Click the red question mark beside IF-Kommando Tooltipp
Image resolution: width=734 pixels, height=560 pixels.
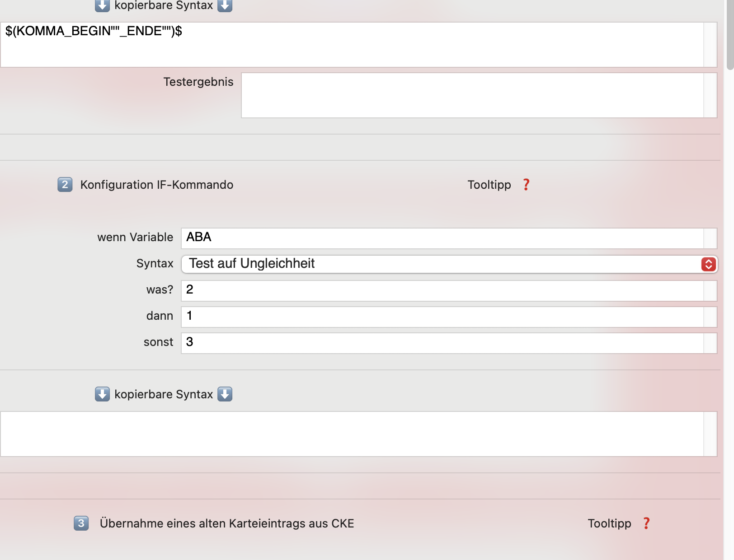(x=526, y=185)
